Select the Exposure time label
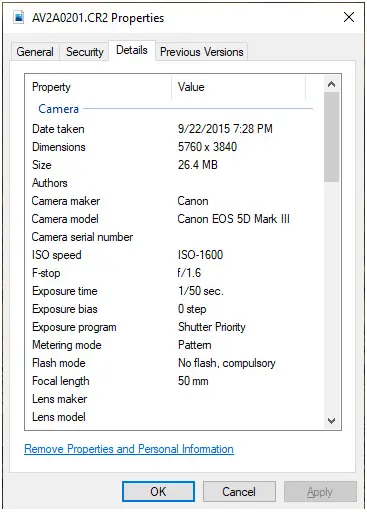Screen dimensions: 367x513 click(x=65, y=291)
